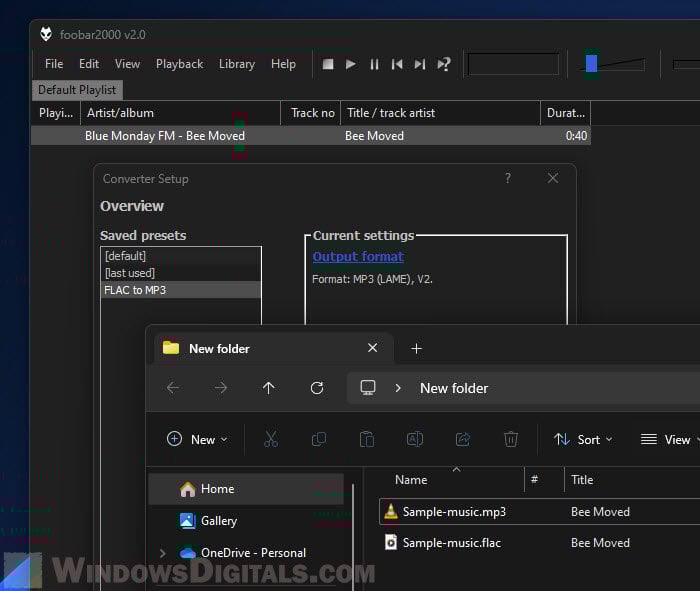The height and width of the screenshot is (591, 700).
Task: Go forward in File Explorer
Action: tap(221, 388)
